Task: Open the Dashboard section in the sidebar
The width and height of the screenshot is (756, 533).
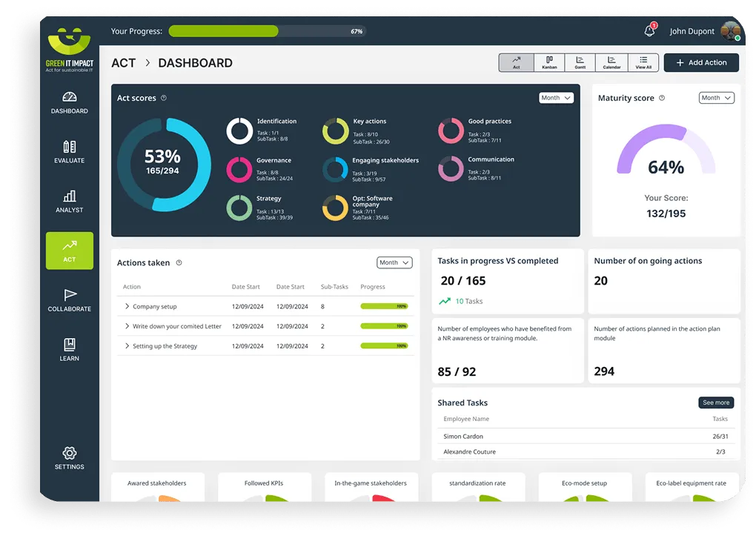Action: (x=69, y=103)
